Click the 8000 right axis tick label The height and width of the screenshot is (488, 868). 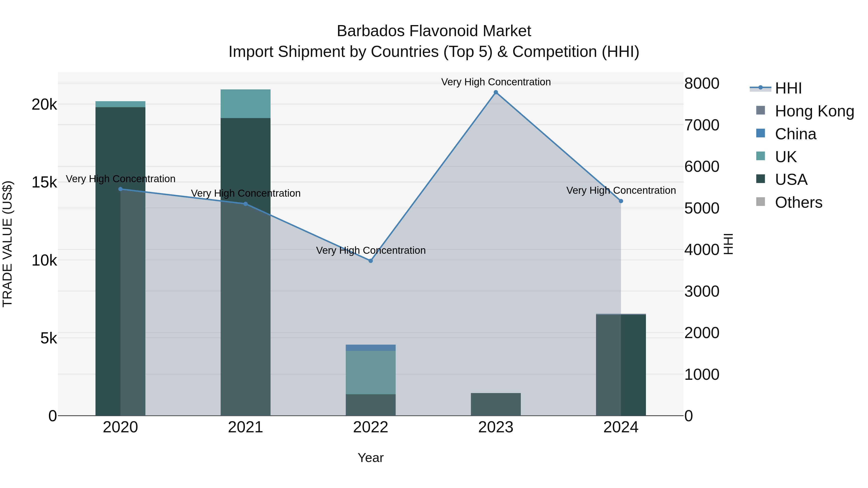pyautogui.click(x=702, y=83)
